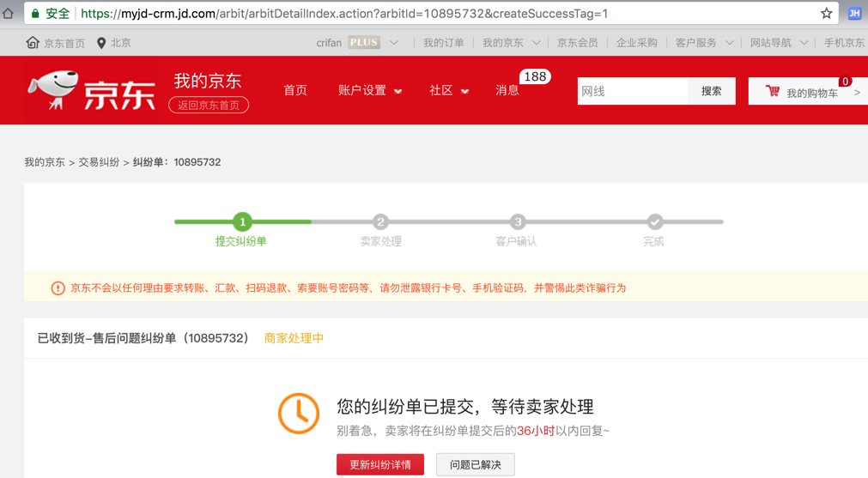868x478 pixels.
Task: Click the 北京 location text
Action: click(121, 43)
